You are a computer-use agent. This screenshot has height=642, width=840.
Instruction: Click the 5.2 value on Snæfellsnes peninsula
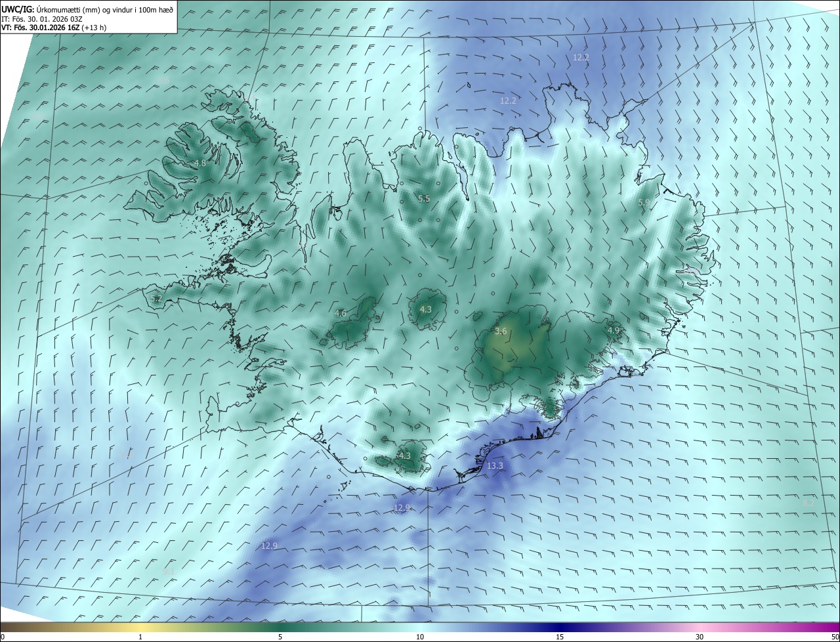coord(156,299)
